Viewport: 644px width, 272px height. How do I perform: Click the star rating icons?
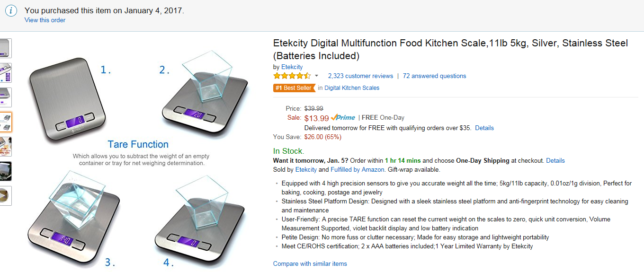point(292,76)
